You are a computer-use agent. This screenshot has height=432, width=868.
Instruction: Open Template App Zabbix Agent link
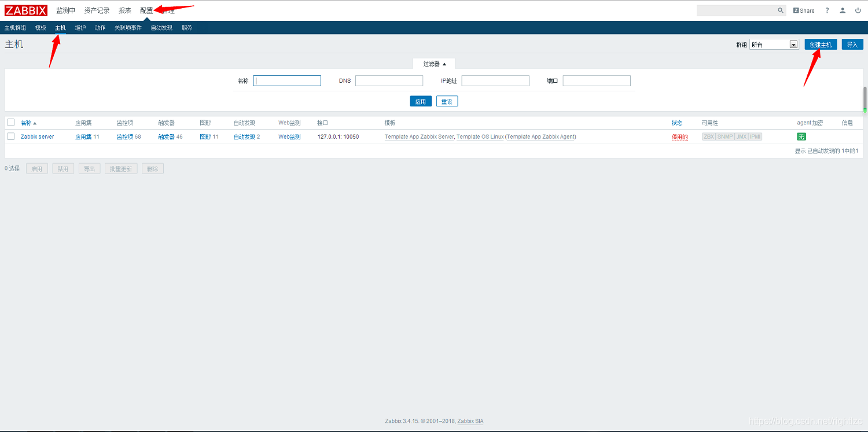click(x=540, y=137)
